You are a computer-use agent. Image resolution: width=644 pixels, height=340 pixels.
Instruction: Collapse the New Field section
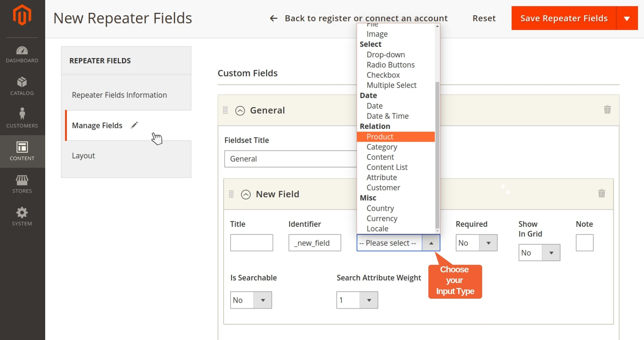click(x=246, y=194)
